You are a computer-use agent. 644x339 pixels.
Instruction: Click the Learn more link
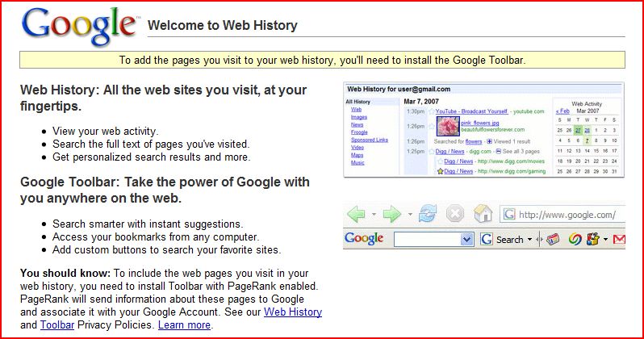(184, 324)
